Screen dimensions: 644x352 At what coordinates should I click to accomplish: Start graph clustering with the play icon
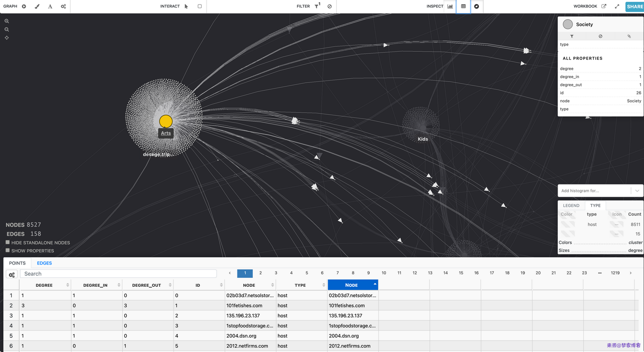click(x=24, y=6)
